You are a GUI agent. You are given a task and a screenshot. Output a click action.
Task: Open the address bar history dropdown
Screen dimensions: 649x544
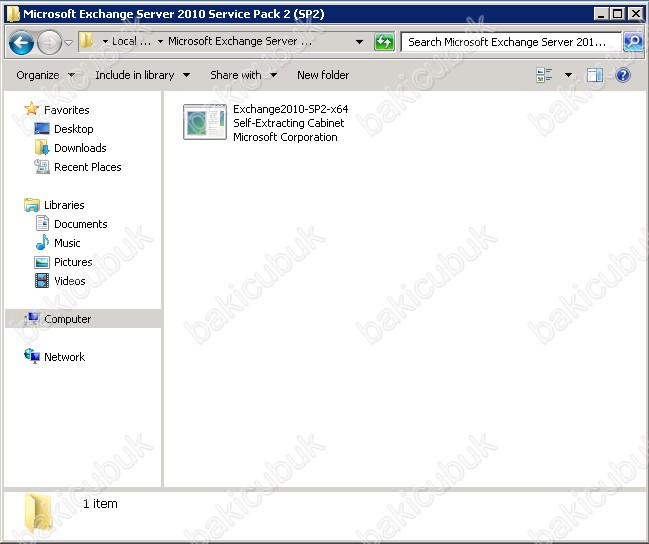click(360, 42)
